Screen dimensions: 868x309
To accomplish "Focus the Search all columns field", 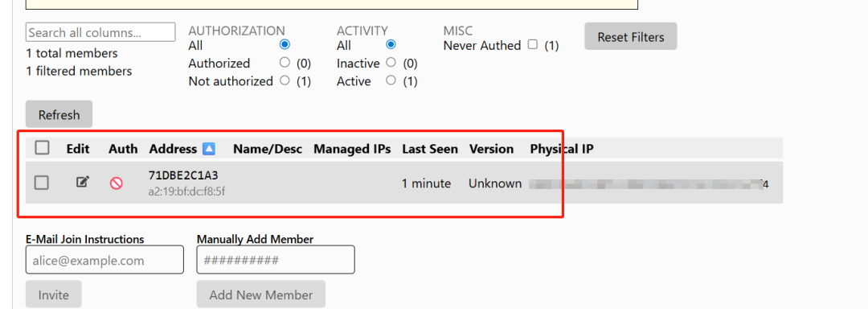I will pyautogui.click(x=100, y=32).
